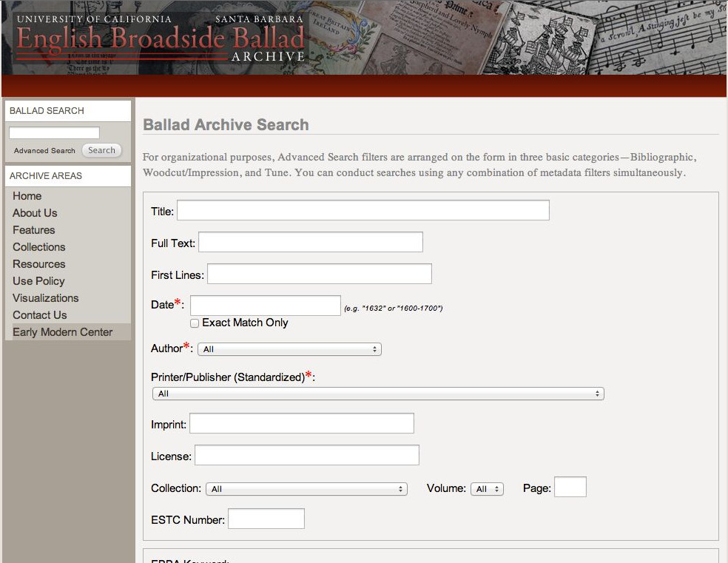Click the date example hint text
This screenshot has height=563, width=728.
pos(394,309)
